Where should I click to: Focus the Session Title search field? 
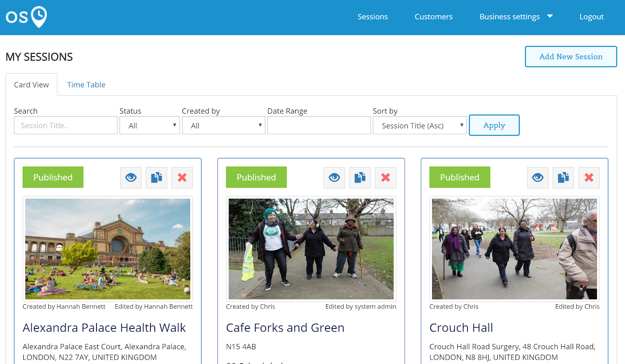coord(66,125)
